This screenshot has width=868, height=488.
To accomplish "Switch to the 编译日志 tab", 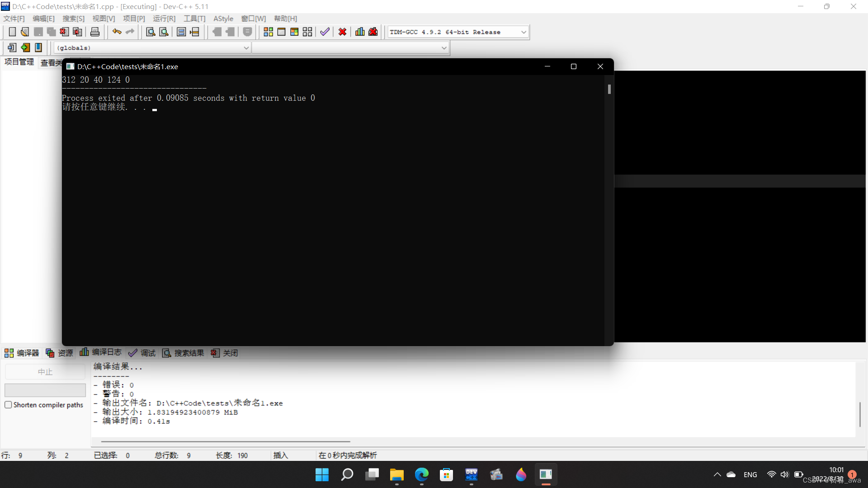I will (100, 352).
